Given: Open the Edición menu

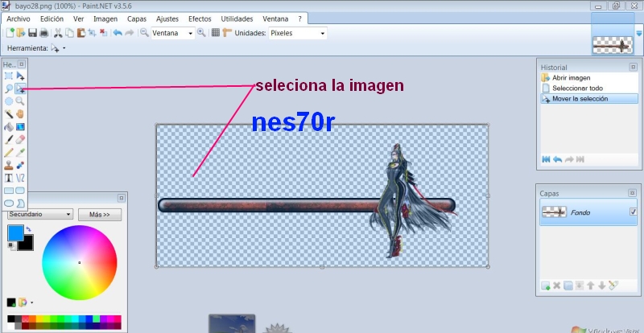Looking at the screenshot, I should pos(52,18).
